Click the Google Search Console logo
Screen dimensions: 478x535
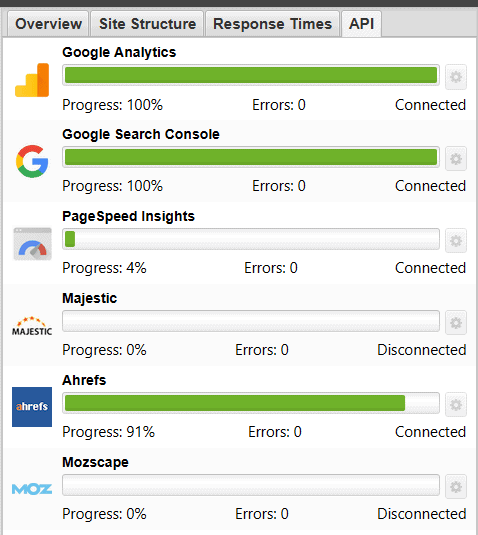pos(32,161)
